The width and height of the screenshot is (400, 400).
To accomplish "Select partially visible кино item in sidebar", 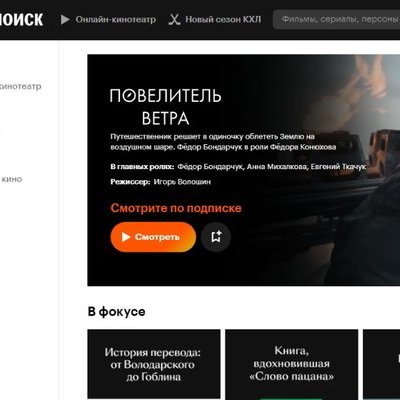I will [11, 179].
